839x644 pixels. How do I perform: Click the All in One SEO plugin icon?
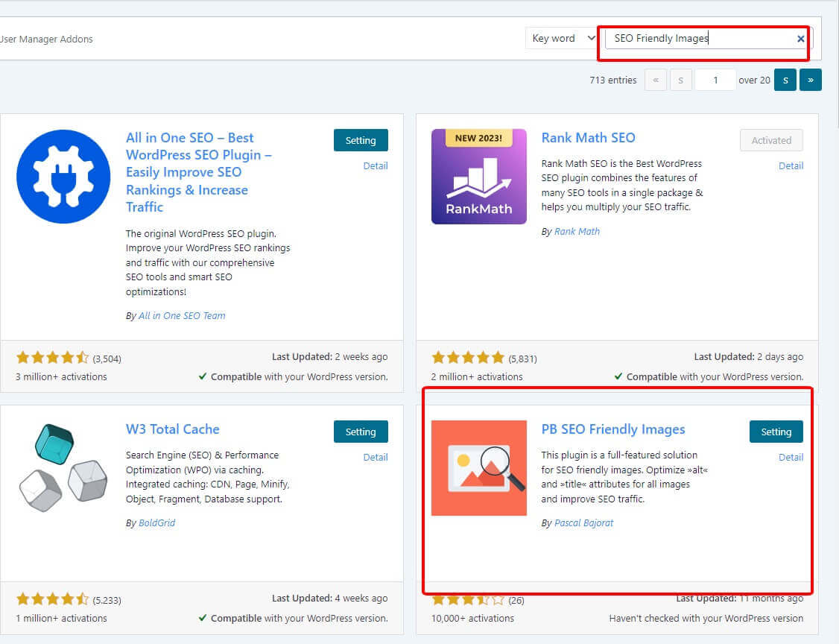coord(63,177)
